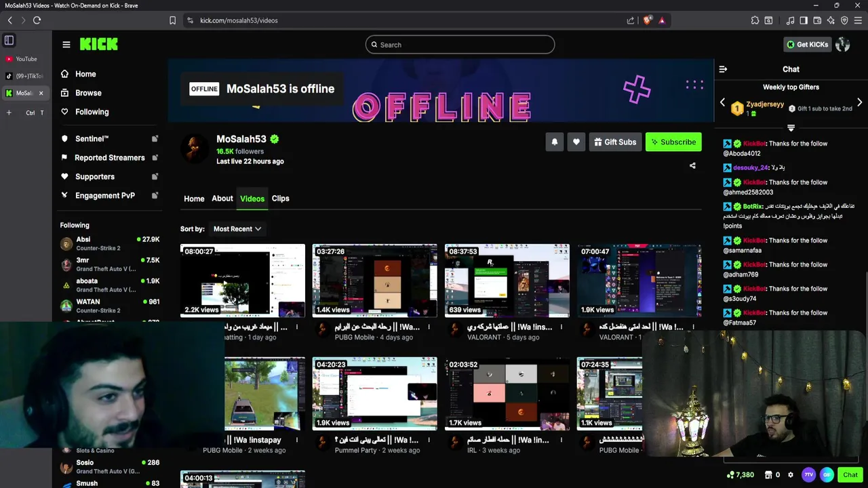Click the Get KICKs button
Image resolution: width=868 pixels, height=488 pixels.
(x=808, y=45)
